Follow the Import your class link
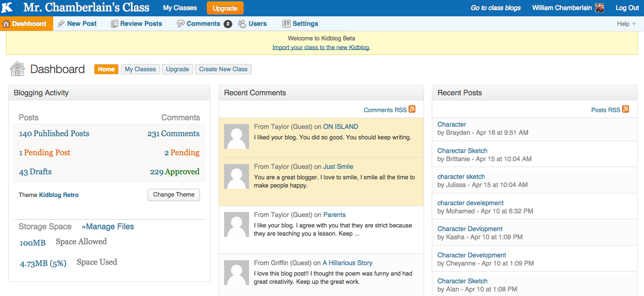644x296 pixels. 320,47
